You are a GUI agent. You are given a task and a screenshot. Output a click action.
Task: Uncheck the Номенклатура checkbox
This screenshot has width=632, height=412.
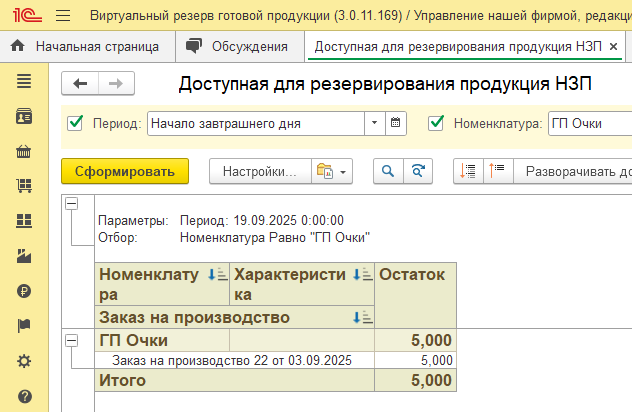tap(436, 123)
